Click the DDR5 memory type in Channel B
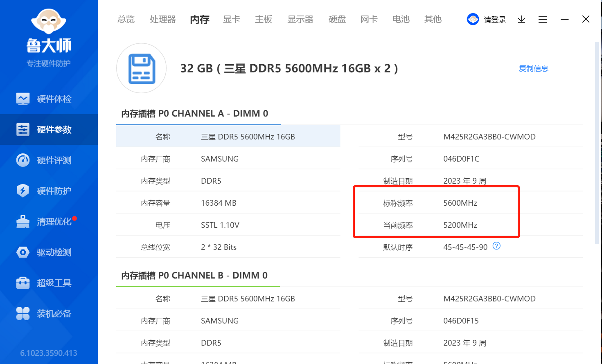Image resolution: width=602 pixels, height=364 pixels. click(x=211, y=343)
